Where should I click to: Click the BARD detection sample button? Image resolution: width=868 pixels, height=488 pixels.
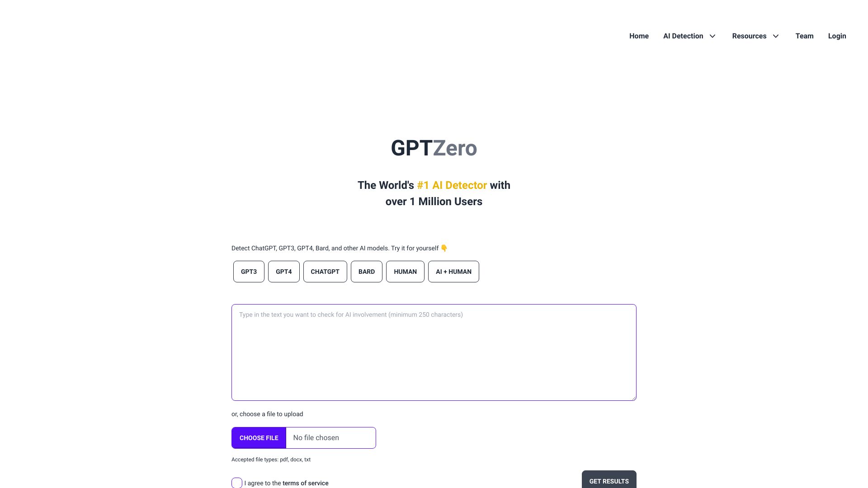366,271
